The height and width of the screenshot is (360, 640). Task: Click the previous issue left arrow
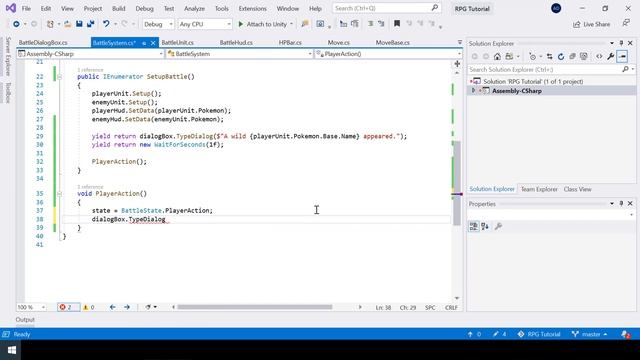coord(113,307)
